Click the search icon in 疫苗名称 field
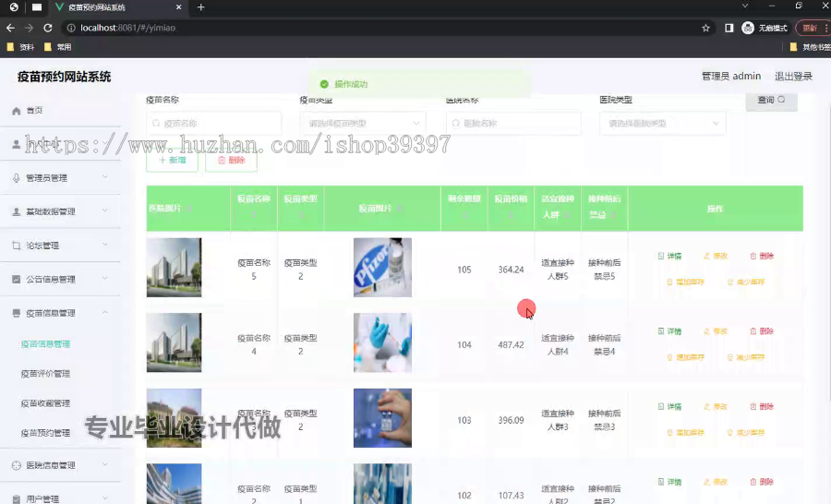The height and width of the screenshot is (504, 831). click(156, 124)
